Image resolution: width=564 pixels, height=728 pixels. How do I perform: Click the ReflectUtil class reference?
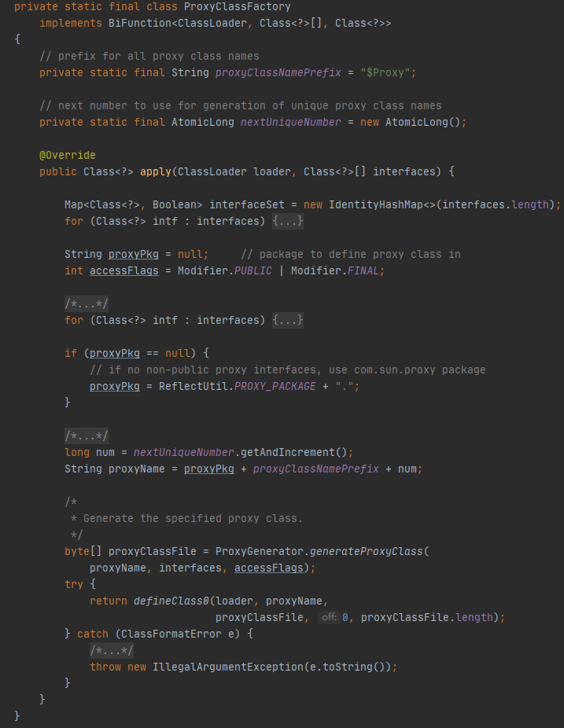[194, 386]
